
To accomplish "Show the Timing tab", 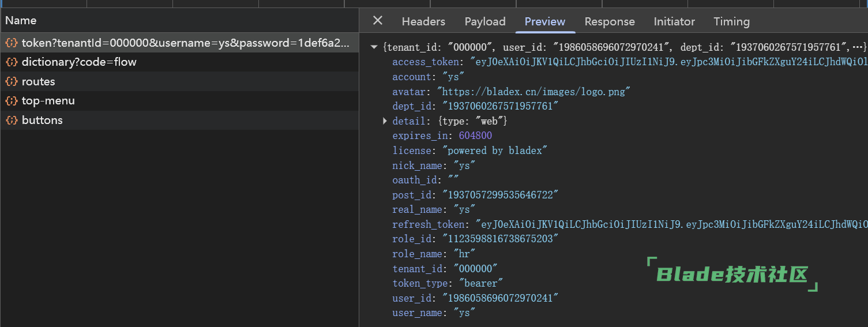I will pos(731,21).
